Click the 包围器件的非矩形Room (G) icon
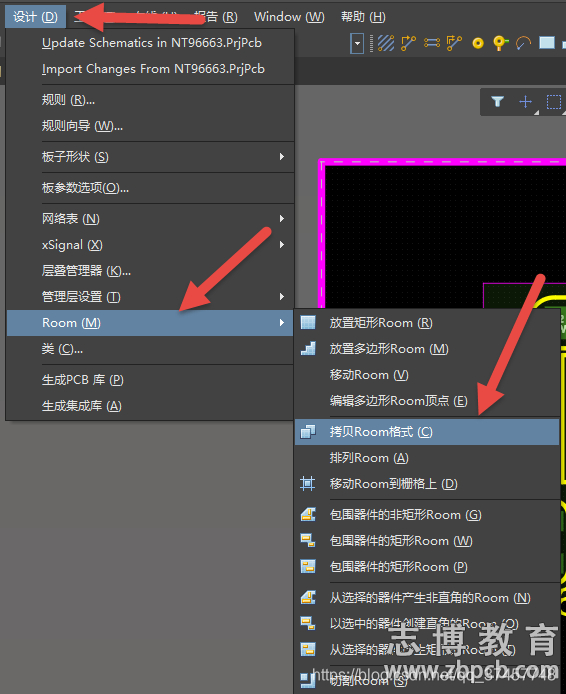Viewport: 566px width, 694px height. [308, 514]
